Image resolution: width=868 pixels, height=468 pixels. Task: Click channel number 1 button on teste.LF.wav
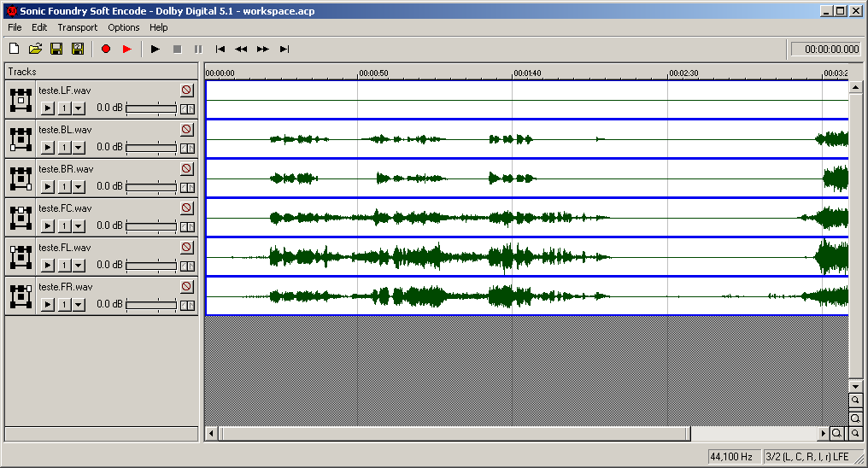[x=64, y=108]
